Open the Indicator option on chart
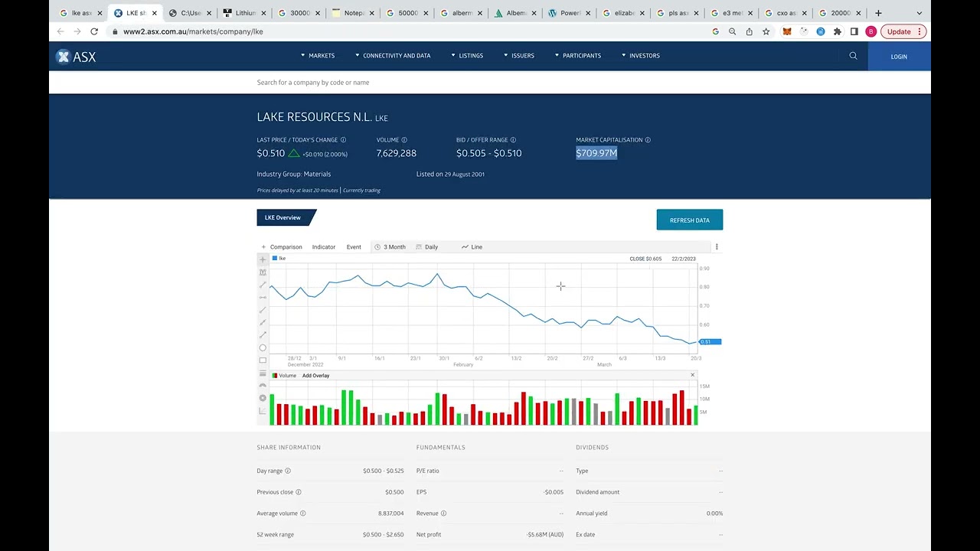 (x=323, y=247)
